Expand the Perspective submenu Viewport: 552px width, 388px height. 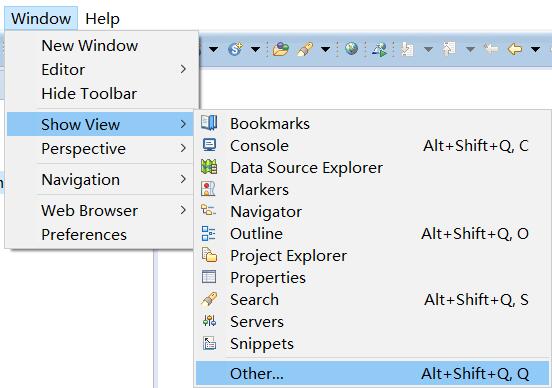[100, 148]
